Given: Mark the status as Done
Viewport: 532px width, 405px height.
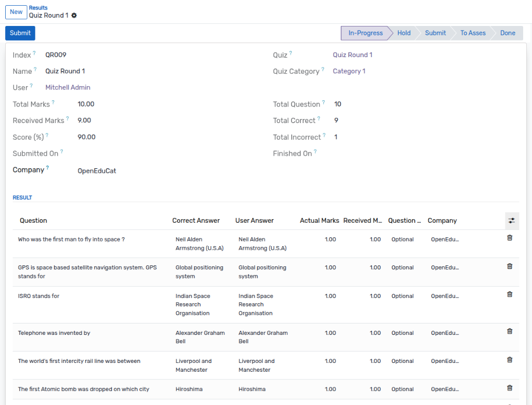Looking at the screenshot, I should click(x=508, y=33).
